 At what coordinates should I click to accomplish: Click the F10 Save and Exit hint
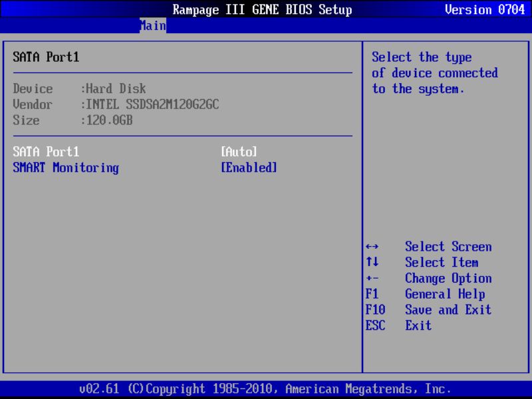click(x=428, y=310)
